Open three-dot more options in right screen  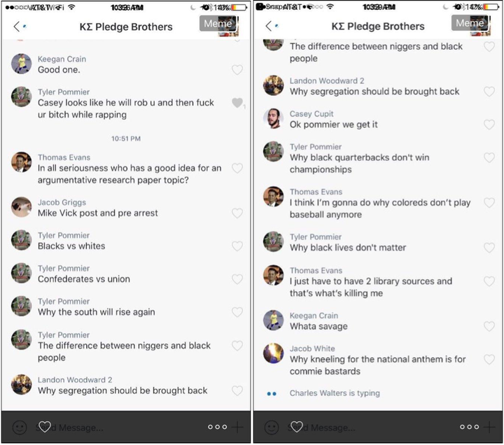[x=469, y=427]
